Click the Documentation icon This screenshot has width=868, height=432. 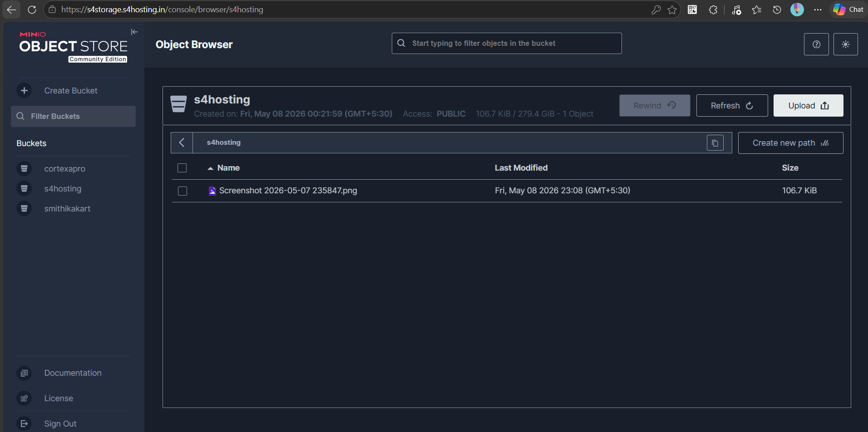24,373
